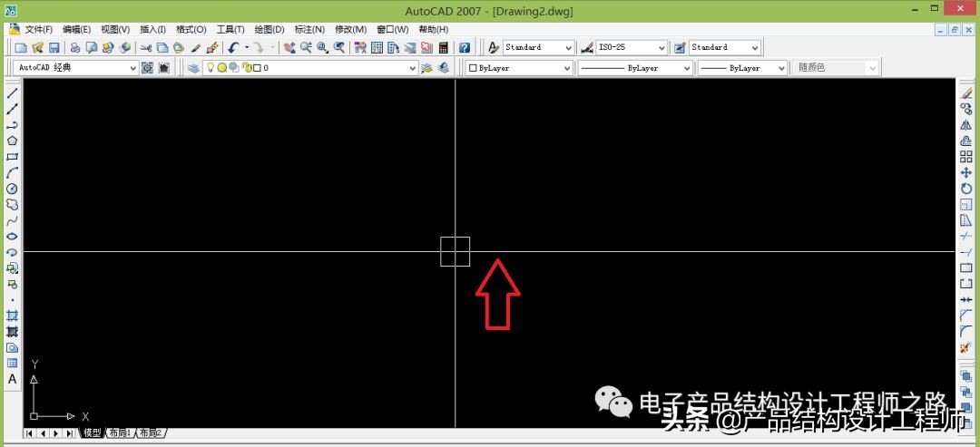Select the Explode modify tool
This screenshot has width=980, height=447.
pyautogui.click(x=966, y=347)
